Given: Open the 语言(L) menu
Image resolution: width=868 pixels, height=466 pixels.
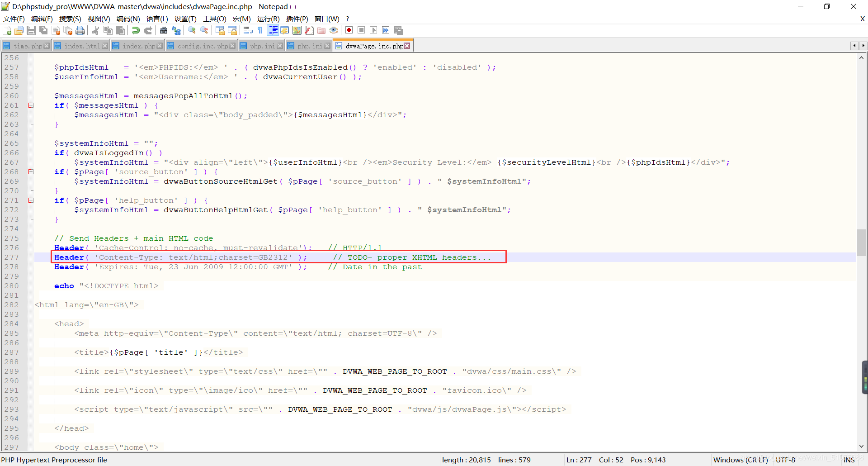Looking at the screenshot, I should (x=157, y=19).
